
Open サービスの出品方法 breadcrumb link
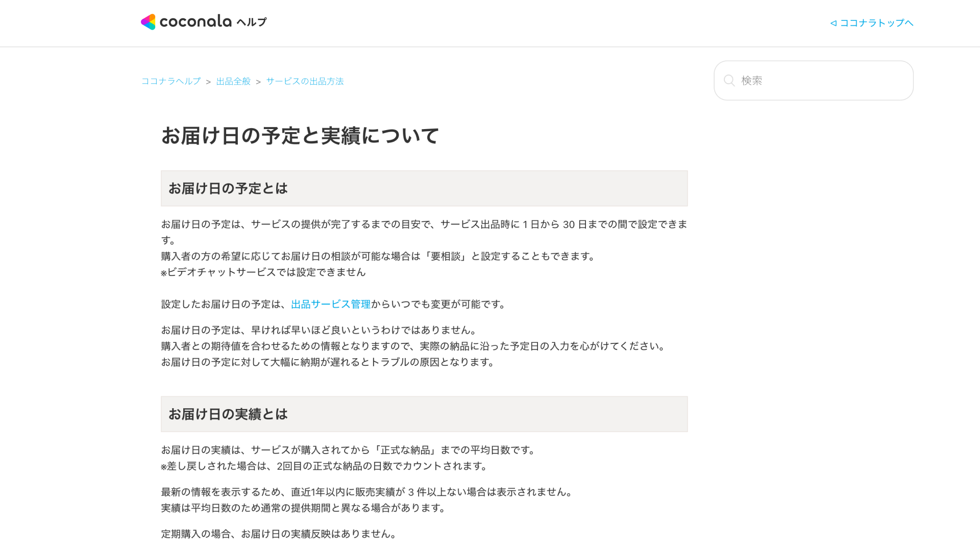click(x=305, y=82)
